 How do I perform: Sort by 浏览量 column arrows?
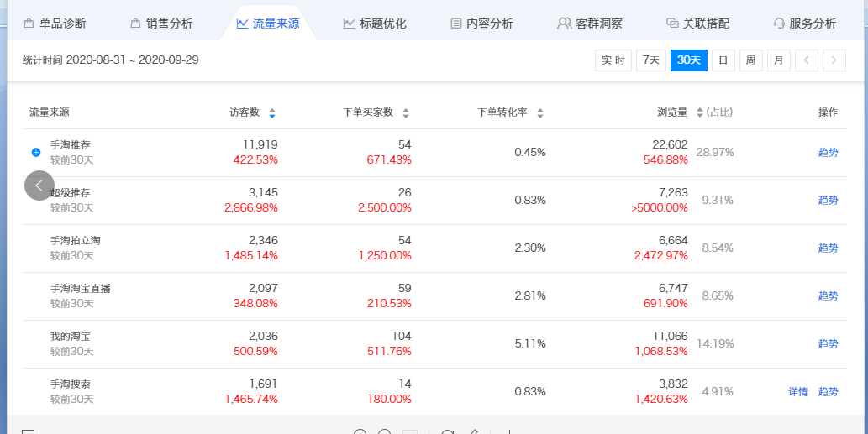[697, 113]
